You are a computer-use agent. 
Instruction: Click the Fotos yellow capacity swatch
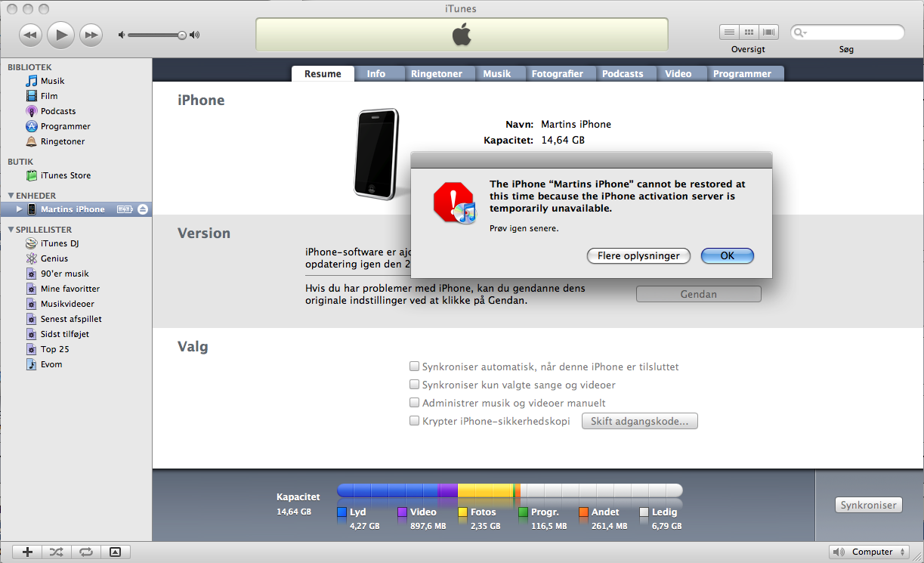coord(462,512)
